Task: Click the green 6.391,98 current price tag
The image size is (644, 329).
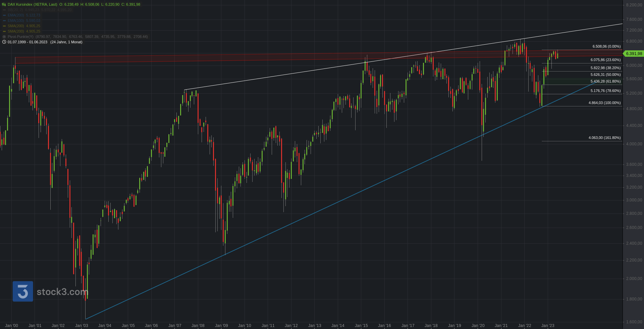Action: (634, 54)
